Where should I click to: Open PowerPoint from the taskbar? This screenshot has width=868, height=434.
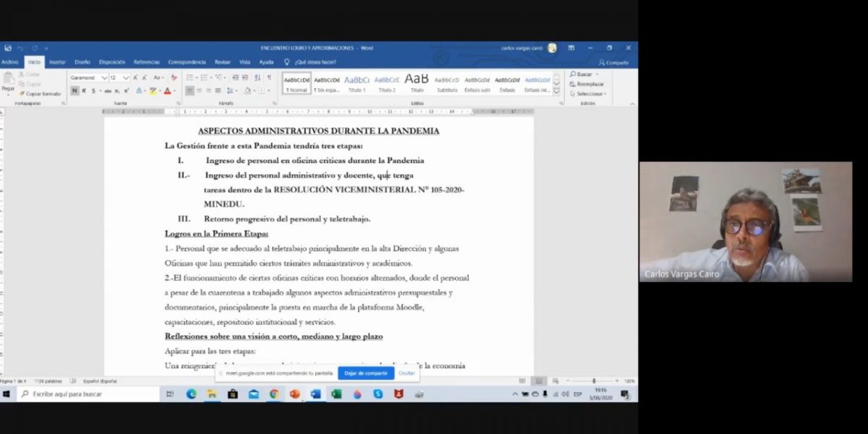click(294, 394)
